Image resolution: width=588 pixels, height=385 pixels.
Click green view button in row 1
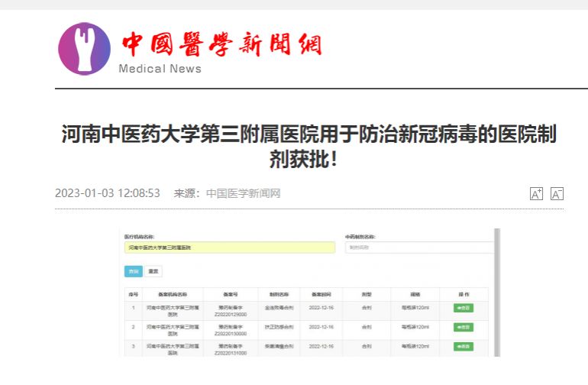coord(463,308)
